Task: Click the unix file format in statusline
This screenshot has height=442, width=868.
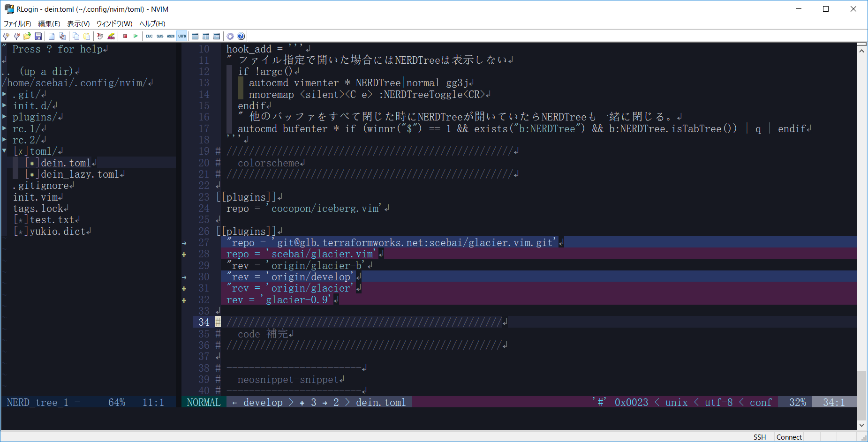Action: (676, 402)
